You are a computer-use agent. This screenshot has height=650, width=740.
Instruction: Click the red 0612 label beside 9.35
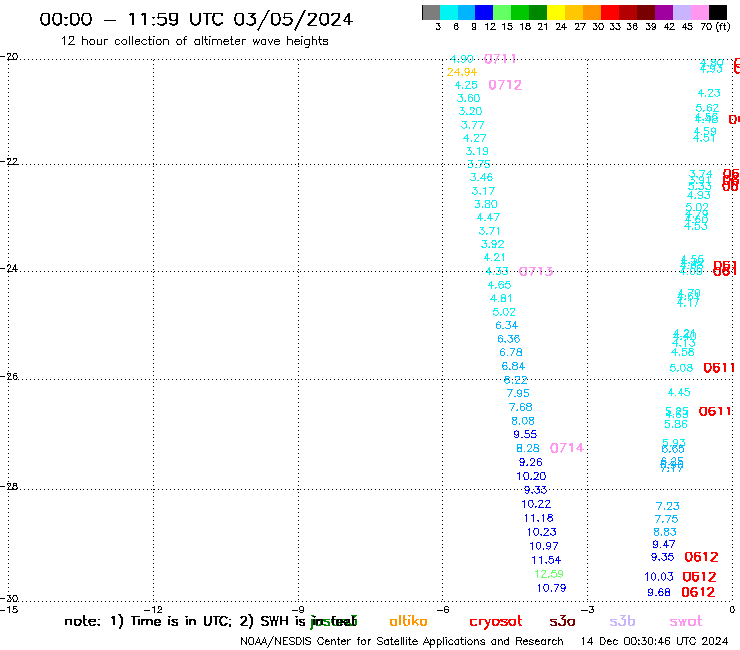[701, 557]
